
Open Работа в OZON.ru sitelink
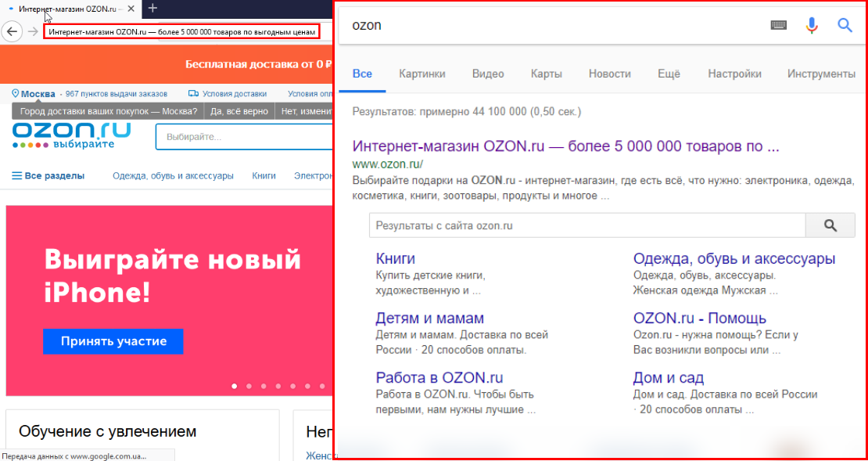tap(439, 378)
